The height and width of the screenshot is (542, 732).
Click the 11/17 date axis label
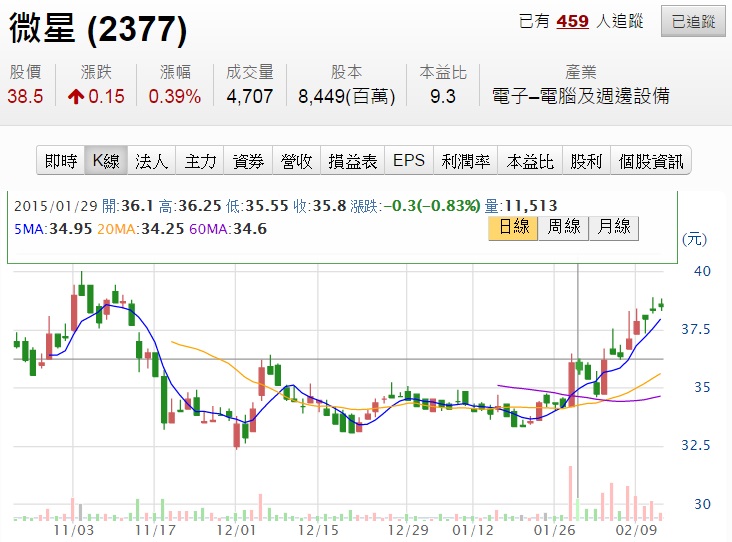155,530
